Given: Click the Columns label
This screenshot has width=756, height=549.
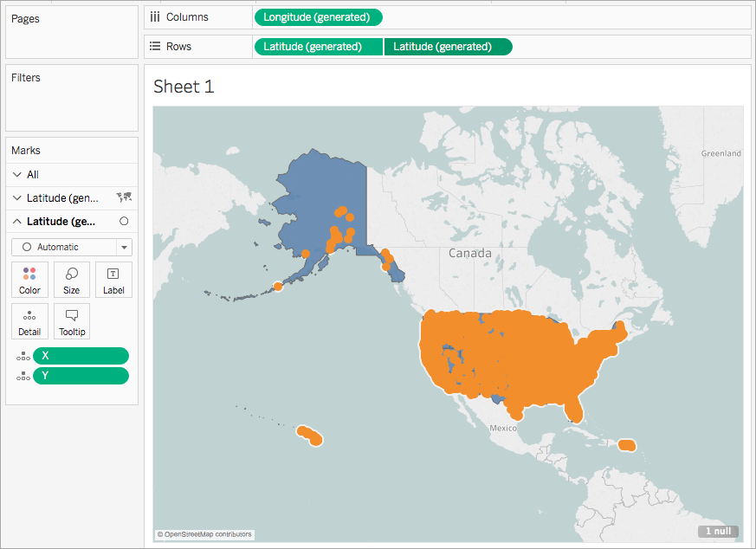Looking at the screenshot, I should [187, 17].
